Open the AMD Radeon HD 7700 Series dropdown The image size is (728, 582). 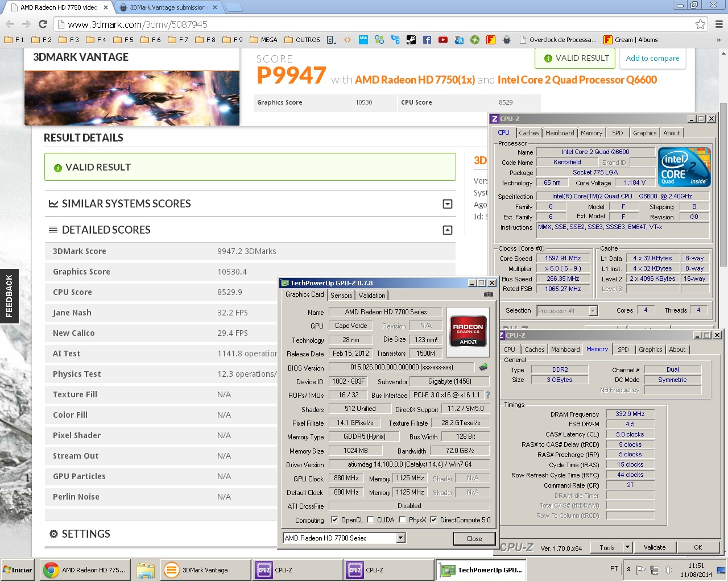[x=400, y=538]
